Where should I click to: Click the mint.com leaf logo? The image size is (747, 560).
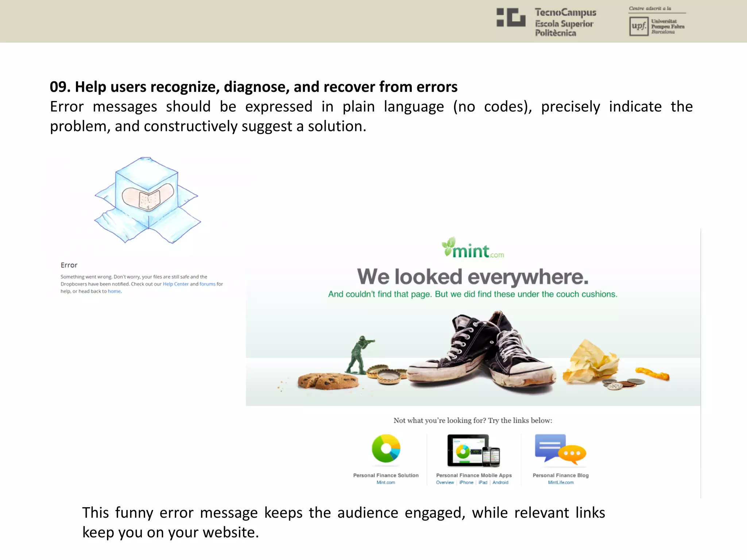[473, 248]
